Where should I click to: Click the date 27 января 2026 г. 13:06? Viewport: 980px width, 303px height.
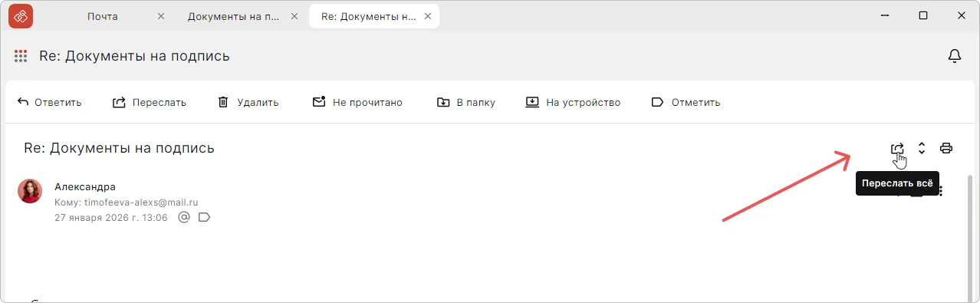coord(111,218)
